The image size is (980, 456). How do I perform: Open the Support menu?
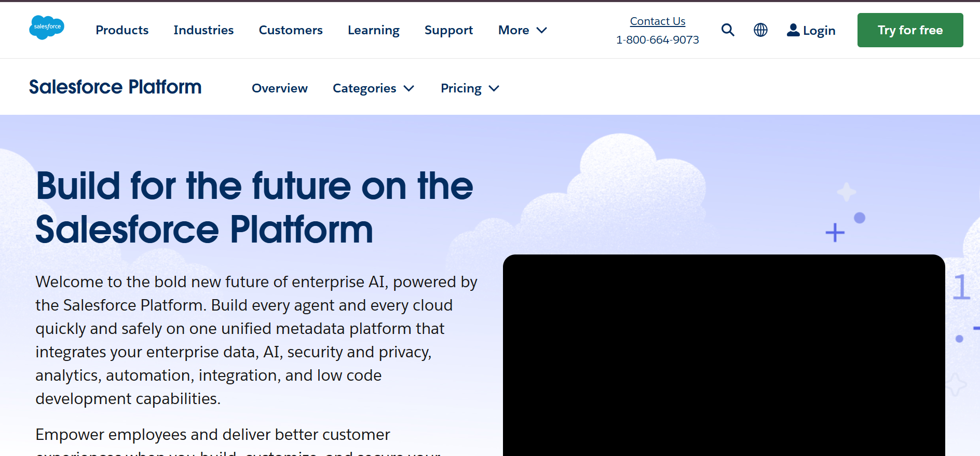coord(449,31)
